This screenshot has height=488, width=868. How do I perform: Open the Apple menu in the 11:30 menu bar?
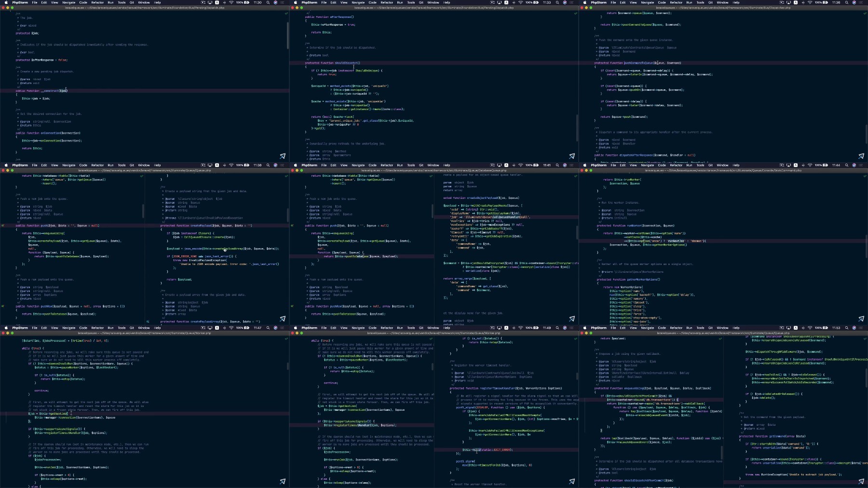[x=6, y=2]
